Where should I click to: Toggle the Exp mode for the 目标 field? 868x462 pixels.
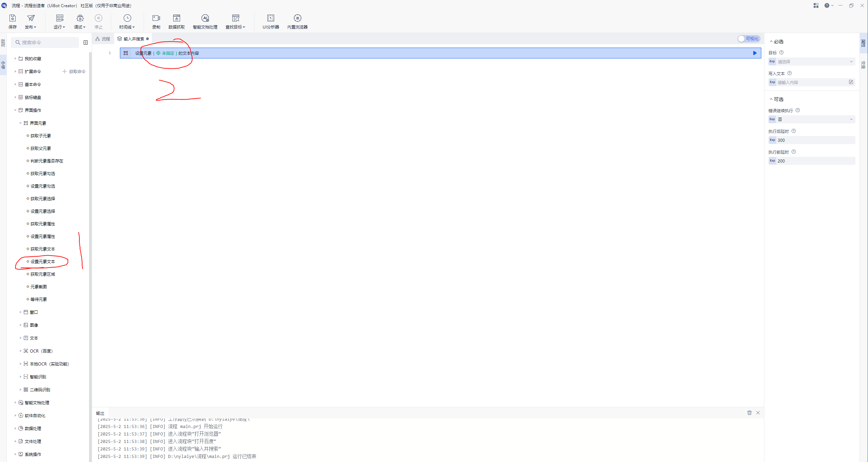click(772, 62)
